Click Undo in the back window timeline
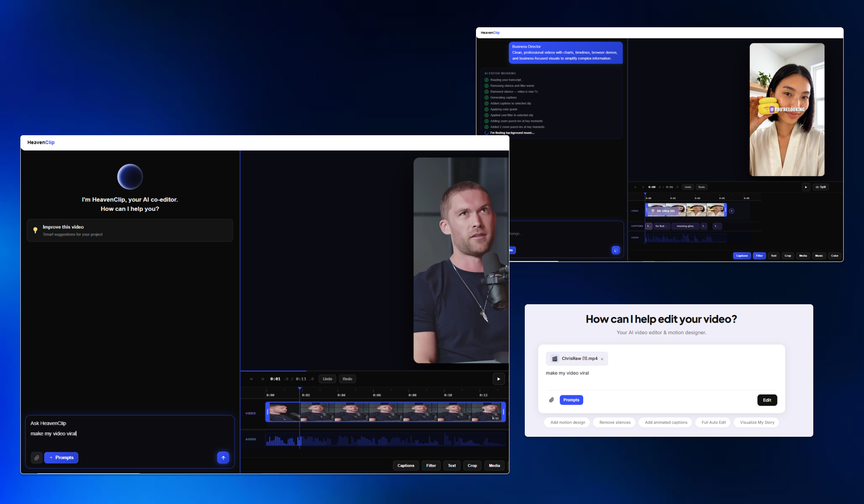Image resolution: width=864 pixels, height=504 pixels. coord(688,187)
